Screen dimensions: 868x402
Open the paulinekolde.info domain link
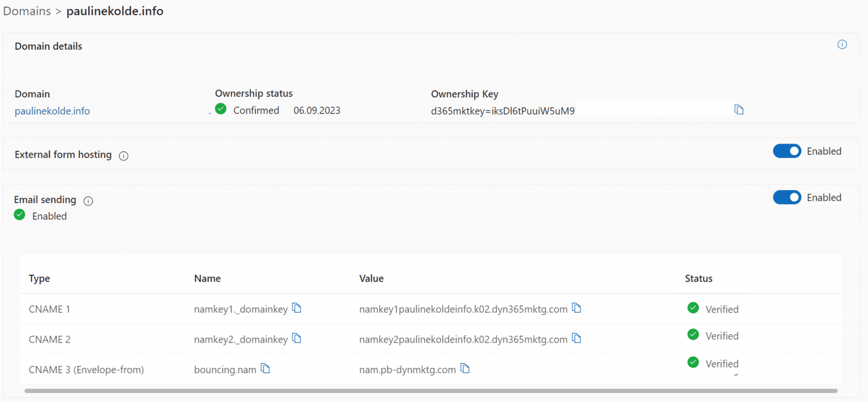click(x=52, y=111)
